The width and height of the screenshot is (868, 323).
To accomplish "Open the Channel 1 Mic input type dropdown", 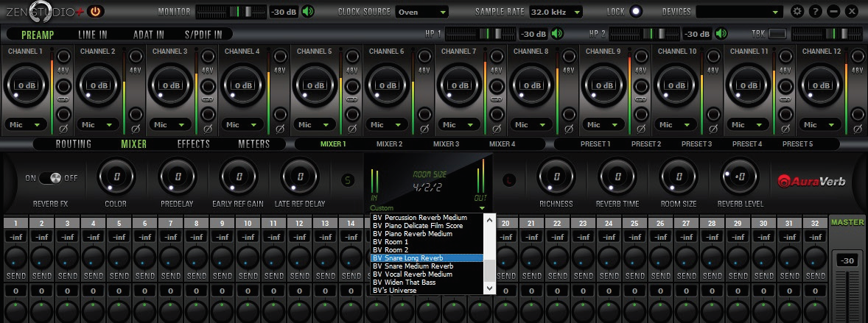I will click(x=26, y=125).
